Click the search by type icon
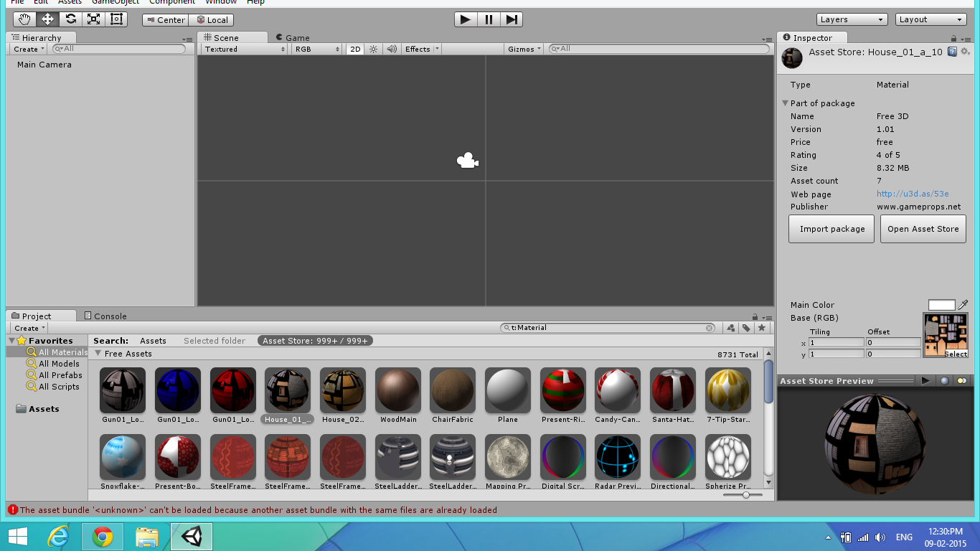The width and height of the screenshot is (980, 551). pyautogui.click(x=730, y=328)
